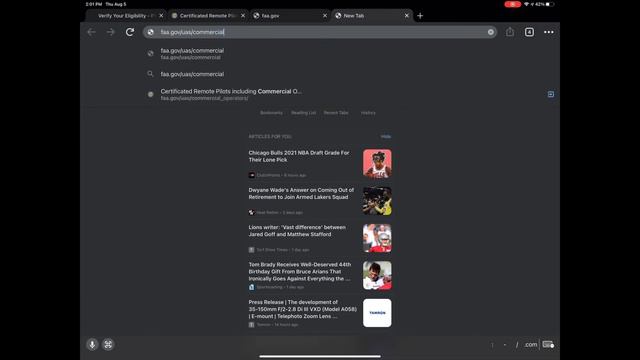The height and width of the screenshot is (360, 640).
Task: Switch to Verify Your Eligibility tab
Action: click(x=126, y=16)
